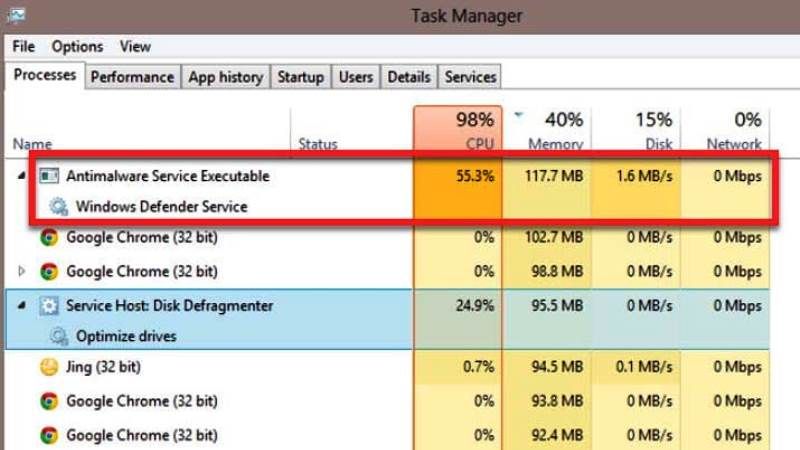
Task: Switch to the Performance tab
Action: 132,77
